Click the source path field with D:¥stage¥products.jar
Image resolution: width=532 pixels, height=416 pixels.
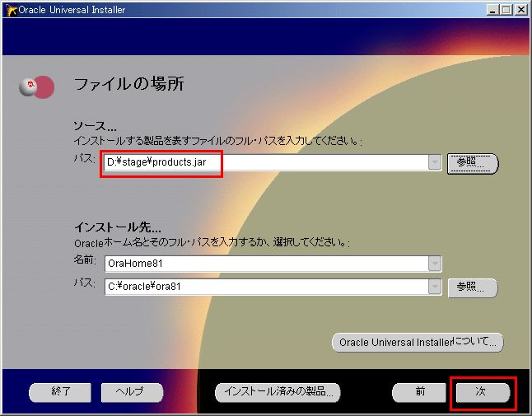pyautogui.click(x=265, y=163)
